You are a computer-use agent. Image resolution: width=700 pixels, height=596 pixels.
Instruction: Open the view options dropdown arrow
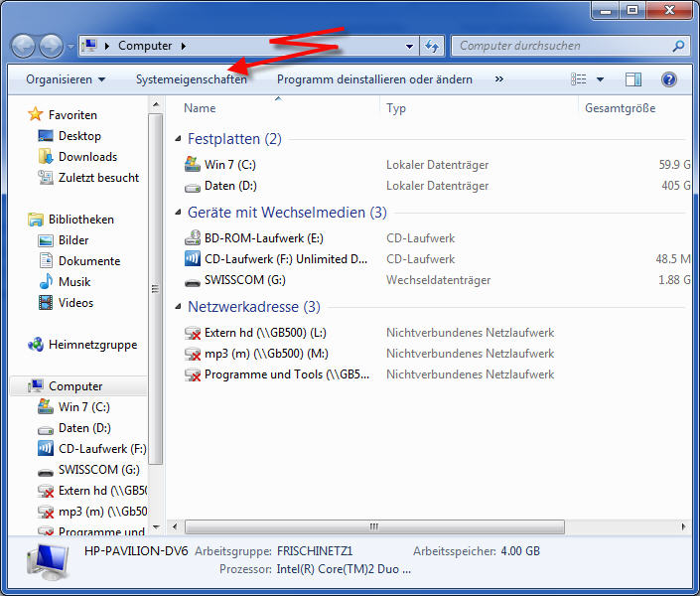[x=600, y=79]
